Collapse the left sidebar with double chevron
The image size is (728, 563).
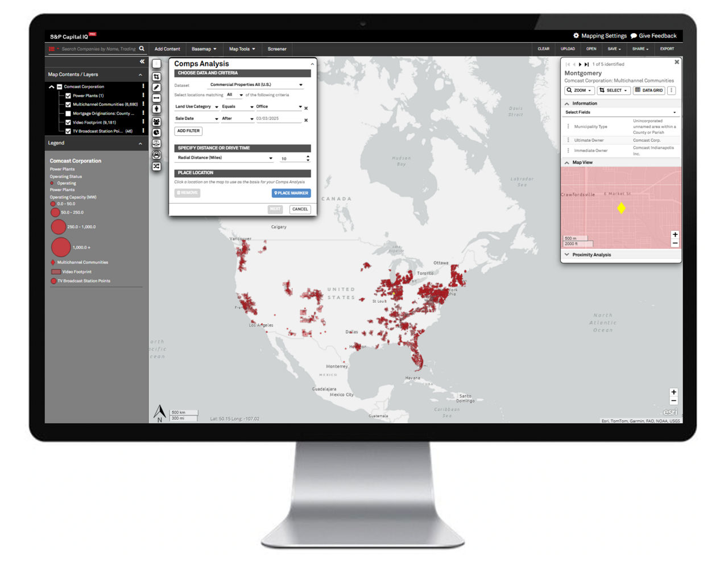[x=142, y=61]
